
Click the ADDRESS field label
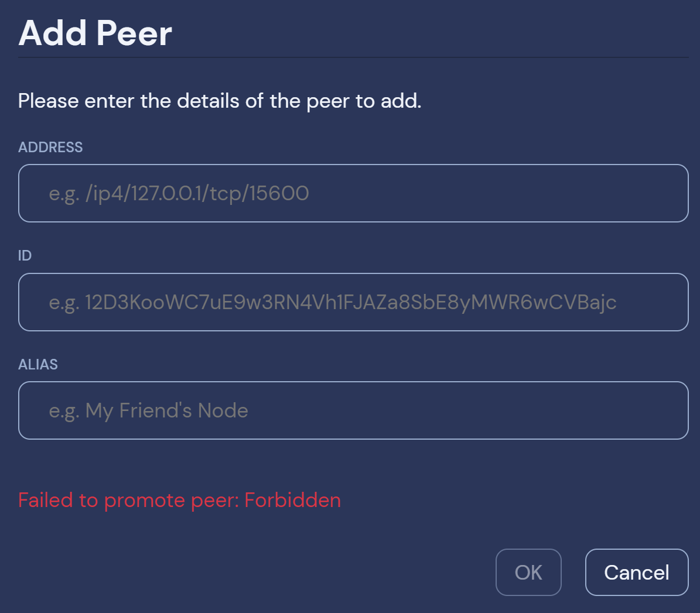(50, 147)
